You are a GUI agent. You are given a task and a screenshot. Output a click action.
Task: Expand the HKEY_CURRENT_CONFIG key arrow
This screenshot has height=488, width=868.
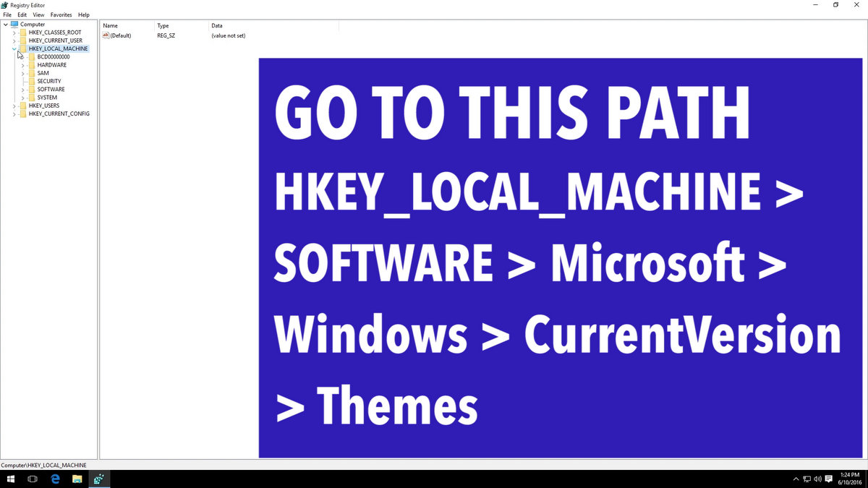point(14,114)
